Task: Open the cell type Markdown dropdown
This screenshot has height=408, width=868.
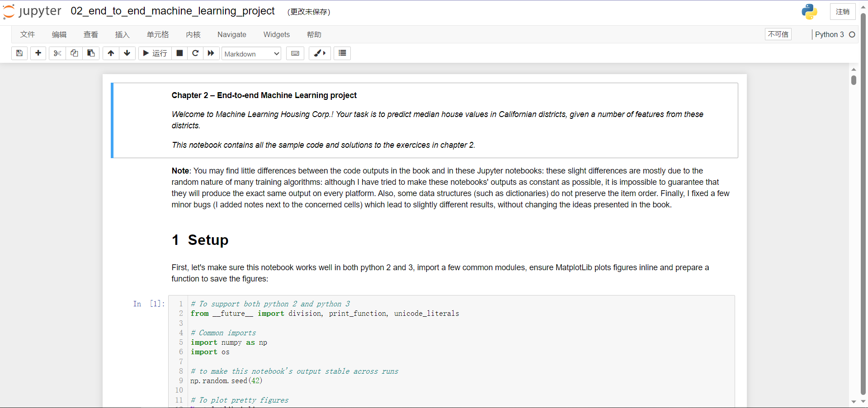Action: [251, 54]
